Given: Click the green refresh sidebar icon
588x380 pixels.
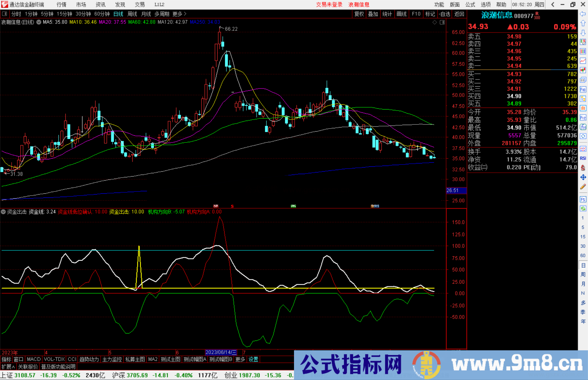Looking at the screenshot, I should click(x=583, y=209).
